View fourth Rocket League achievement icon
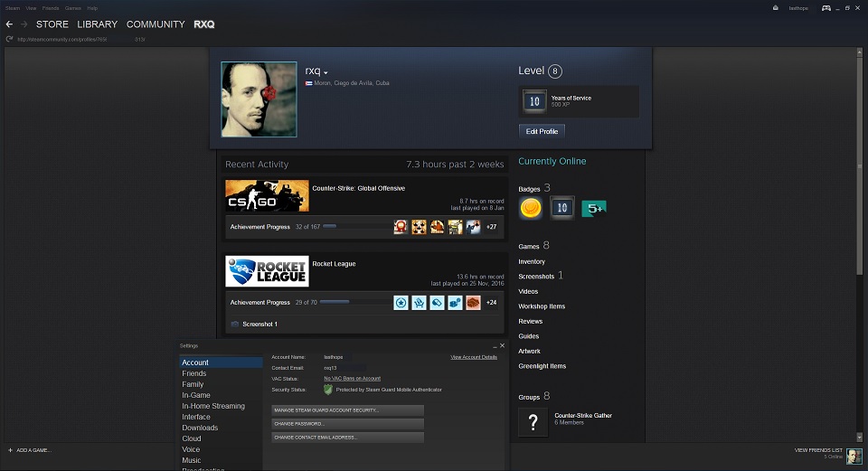The image size is (868, 471). pos(455,303)
